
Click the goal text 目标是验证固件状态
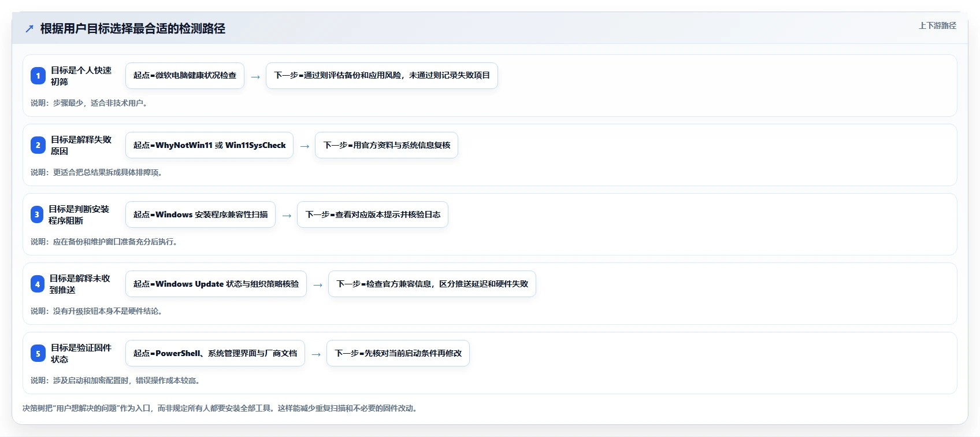pyautogui.click(x=81, y=353)
